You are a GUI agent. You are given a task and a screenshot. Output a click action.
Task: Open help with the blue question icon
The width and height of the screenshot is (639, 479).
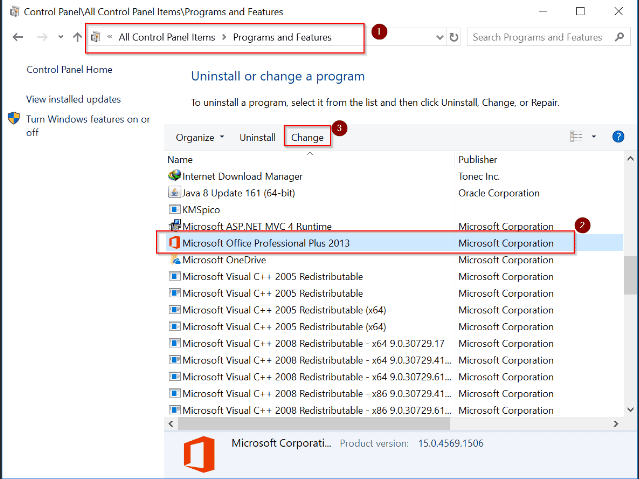pyautogui.click(x=618, y=137)
